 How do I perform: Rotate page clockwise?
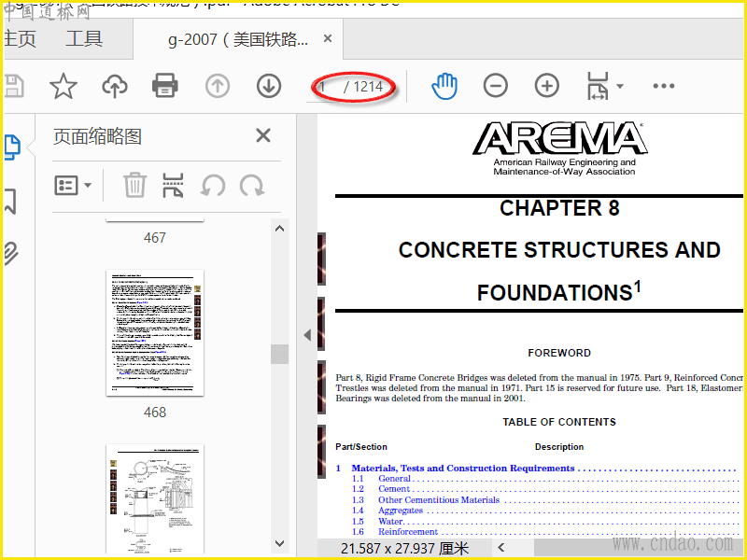tap(251, 186)
